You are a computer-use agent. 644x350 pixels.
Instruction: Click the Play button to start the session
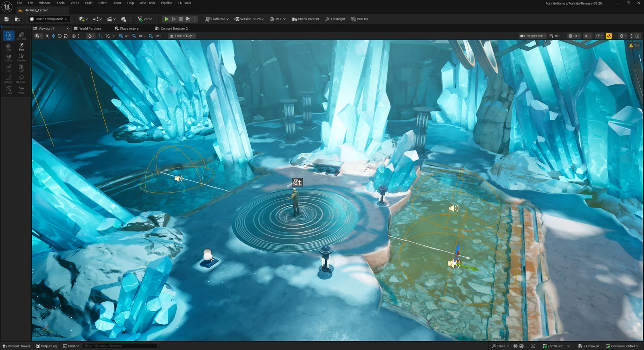166,19
